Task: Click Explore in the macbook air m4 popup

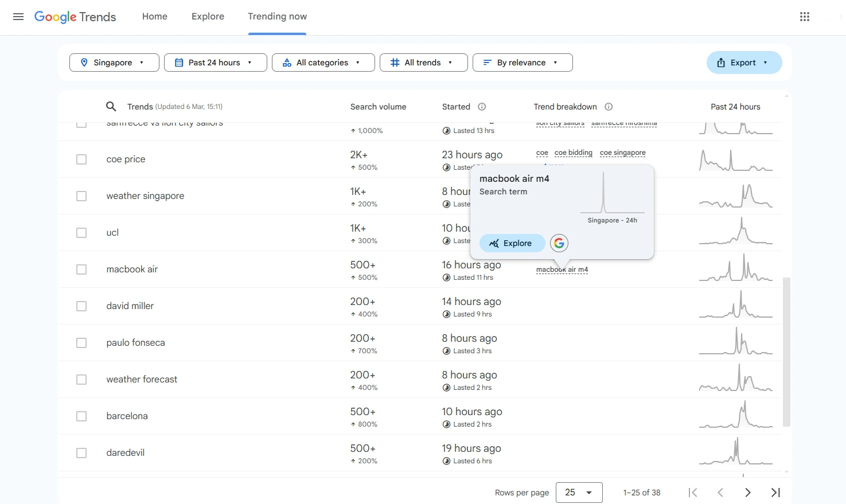Action: (512, 243)
